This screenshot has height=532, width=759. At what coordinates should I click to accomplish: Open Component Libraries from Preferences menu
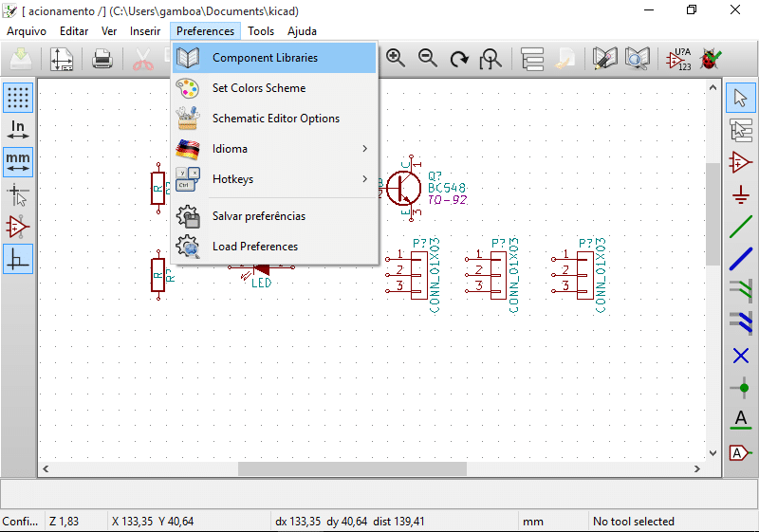click(x=265, y=58)
